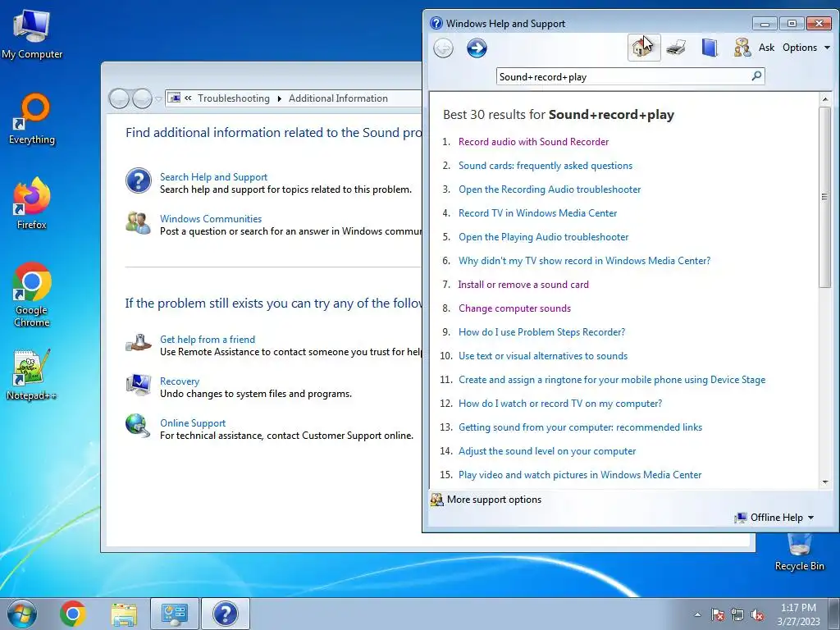Open Adjust the sound level on your computer
840x630 pixels.
tap(547, 451)
